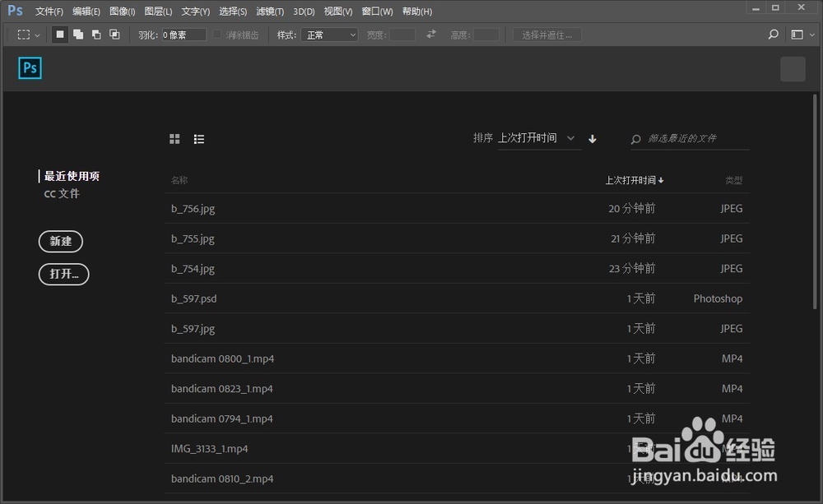Image resolution: width=823 pixels, height=504 pixels.
Task: Open the 窗口(W) menu
Action: [x=377, y=11]
